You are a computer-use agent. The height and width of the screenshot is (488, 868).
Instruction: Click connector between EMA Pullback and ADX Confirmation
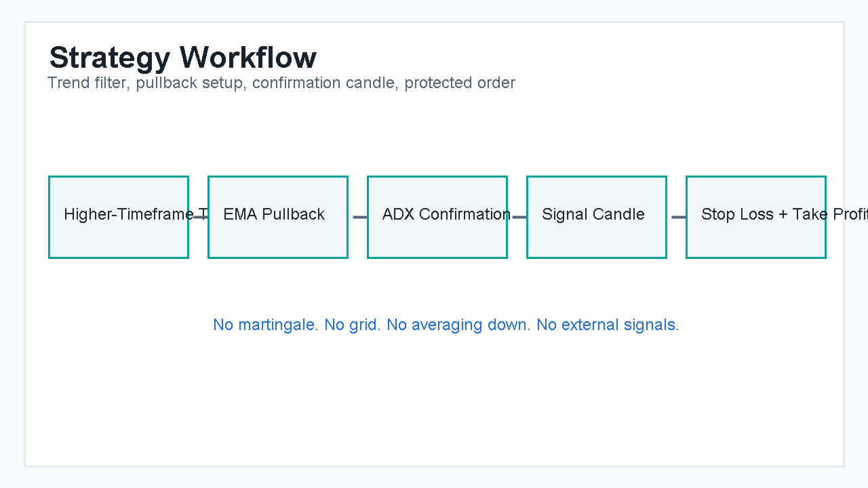(359, 217)
